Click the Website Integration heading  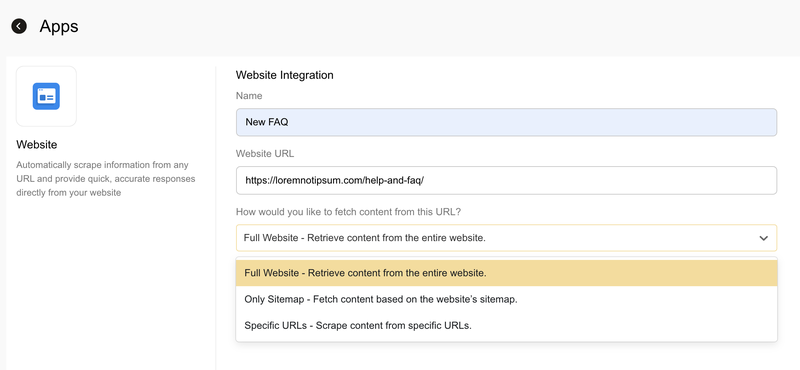pos(285,75)
